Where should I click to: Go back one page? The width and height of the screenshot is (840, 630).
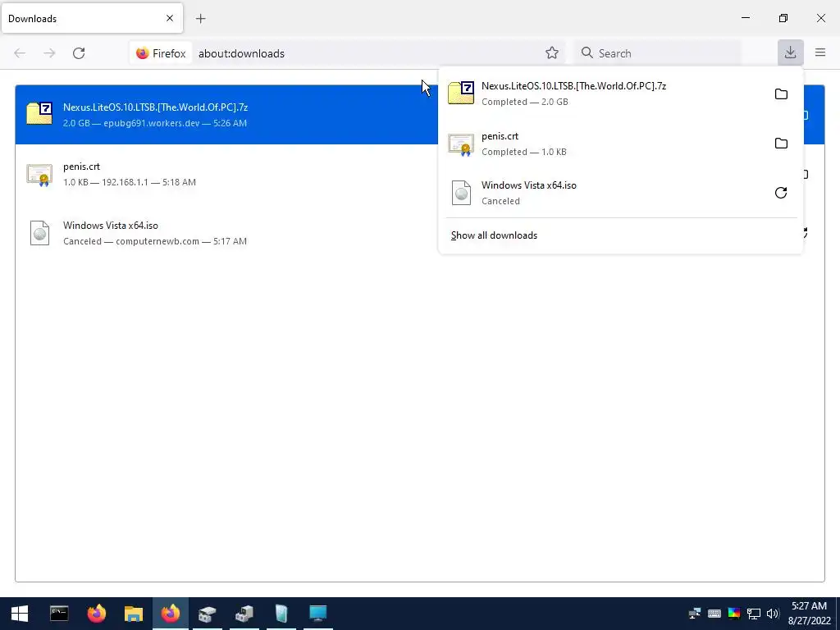click(x=20, y=53)
